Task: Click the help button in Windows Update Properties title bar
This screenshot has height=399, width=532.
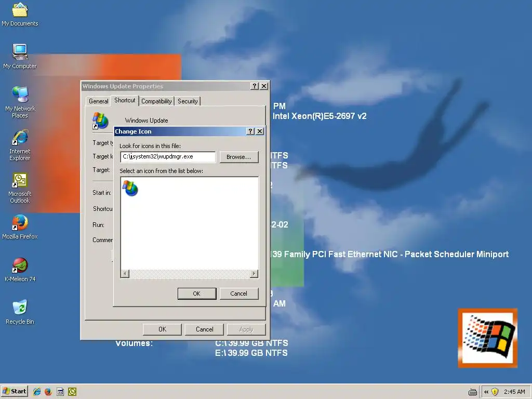Action: pos(255,86)
